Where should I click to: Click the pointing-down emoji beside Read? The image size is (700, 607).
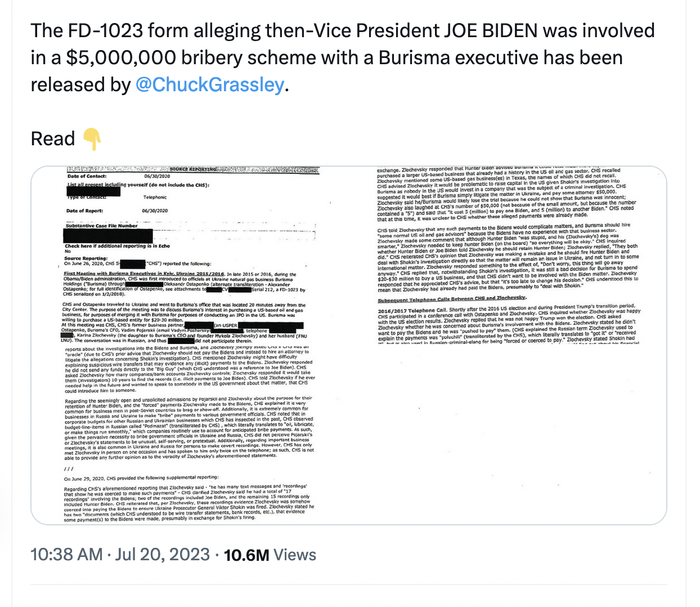pyautogui.click(x=92, y=139)
